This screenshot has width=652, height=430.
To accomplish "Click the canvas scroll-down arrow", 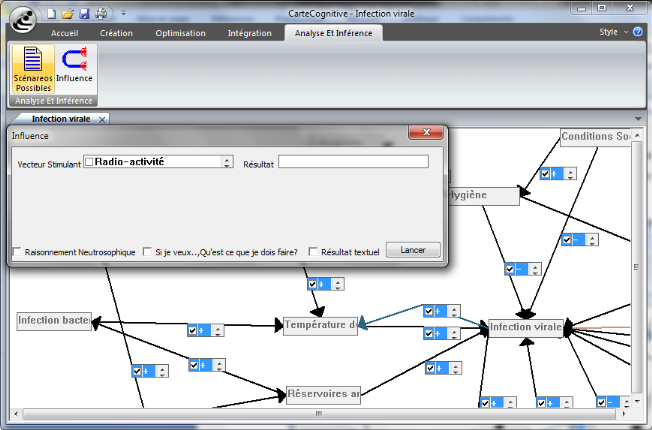I will 637,401.
